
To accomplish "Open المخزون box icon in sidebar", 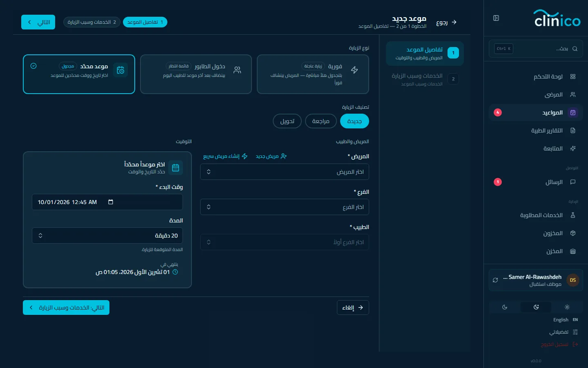I will point(573,233).
